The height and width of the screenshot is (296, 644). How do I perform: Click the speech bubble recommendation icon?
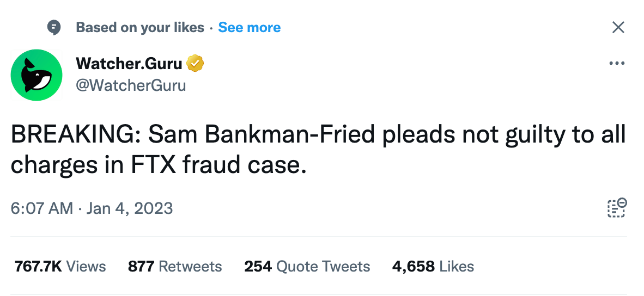point(54,28)
